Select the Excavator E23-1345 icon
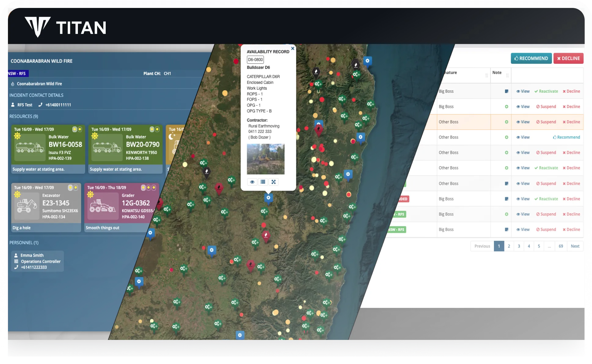Screen dimensions: 592x364 pos(27,206)
